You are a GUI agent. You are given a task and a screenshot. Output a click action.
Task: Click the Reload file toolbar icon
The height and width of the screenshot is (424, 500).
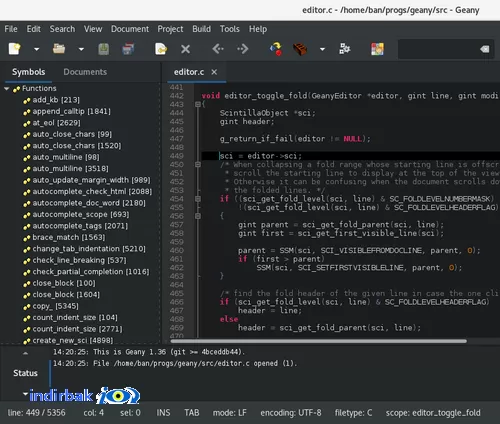tap(161, 49)
